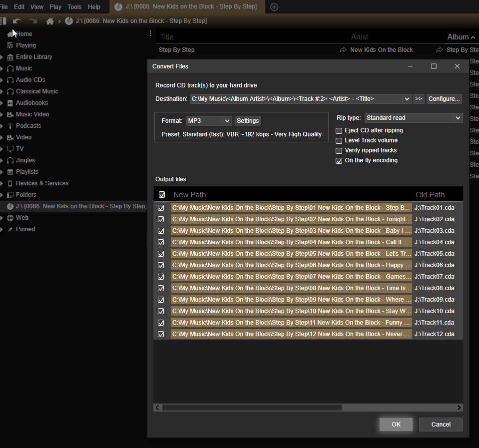The image size is (479, 448).
Task: Click the Entire Library icon
Action: [10, 57]
